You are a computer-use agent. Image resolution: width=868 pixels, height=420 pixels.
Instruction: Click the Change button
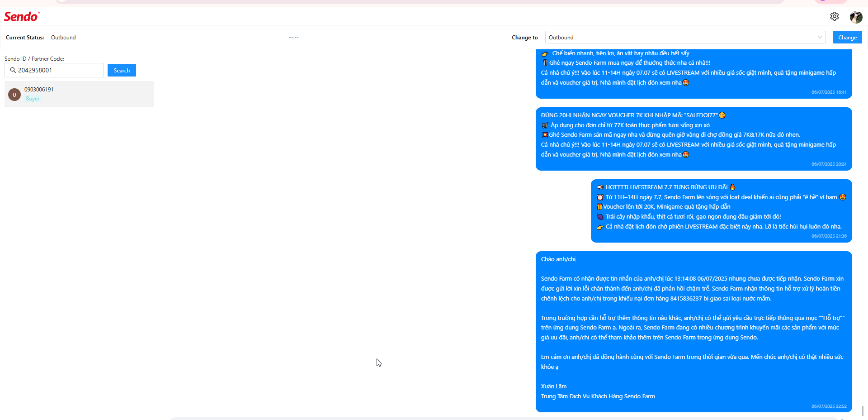click(x=847, y=37)
